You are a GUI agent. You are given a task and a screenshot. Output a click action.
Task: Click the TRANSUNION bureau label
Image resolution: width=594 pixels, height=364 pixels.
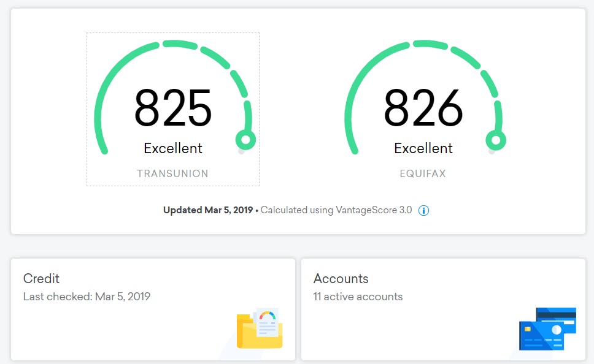click(173, 173)
